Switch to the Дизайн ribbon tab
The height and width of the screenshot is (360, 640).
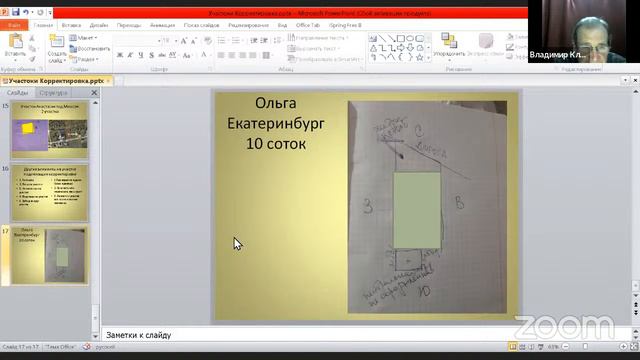[x=99, y=25]
